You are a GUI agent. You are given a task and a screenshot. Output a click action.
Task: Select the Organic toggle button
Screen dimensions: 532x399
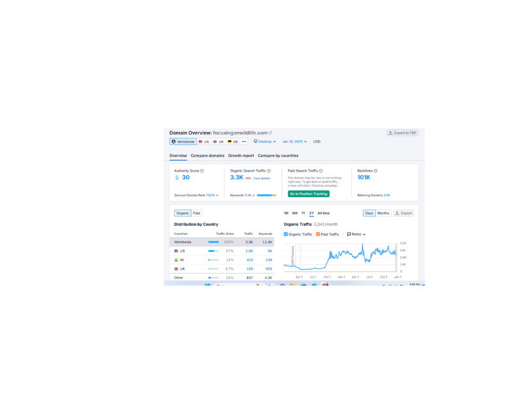pos(182,213)
